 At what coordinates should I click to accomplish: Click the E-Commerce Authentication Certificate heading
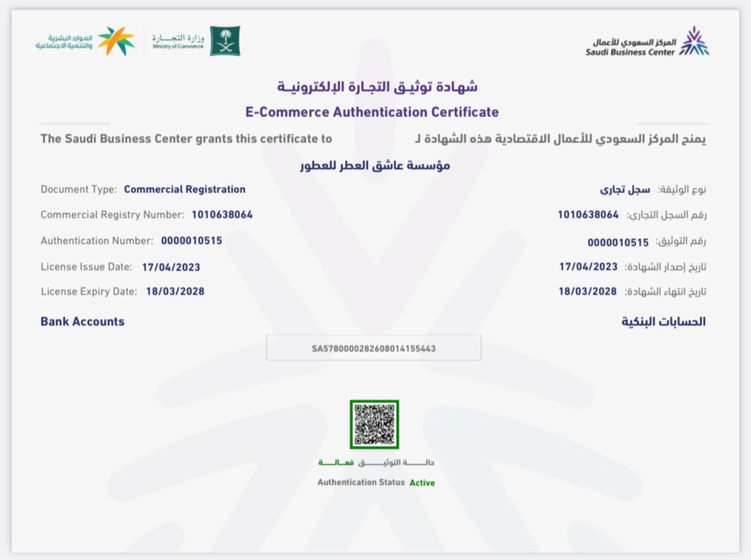pyautogui.click(x=372, y=112)
